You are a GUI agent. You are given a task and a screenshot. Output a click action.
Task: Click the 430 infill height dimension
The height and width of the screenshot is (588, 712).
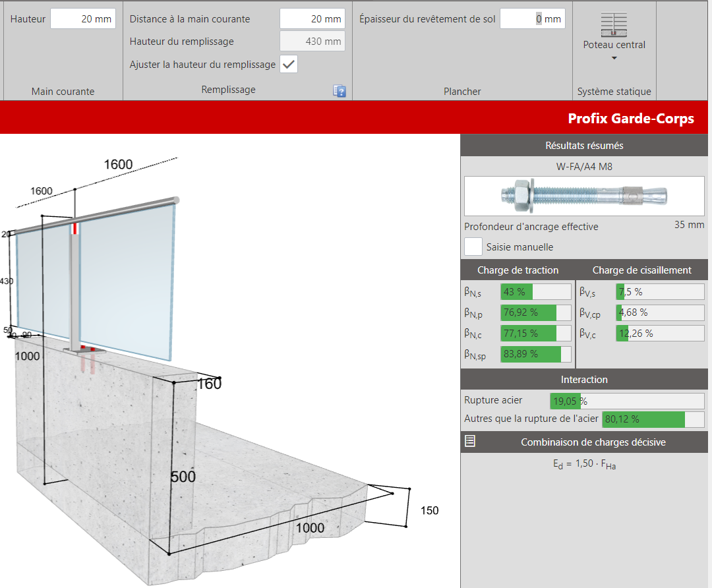pos(7,281)
